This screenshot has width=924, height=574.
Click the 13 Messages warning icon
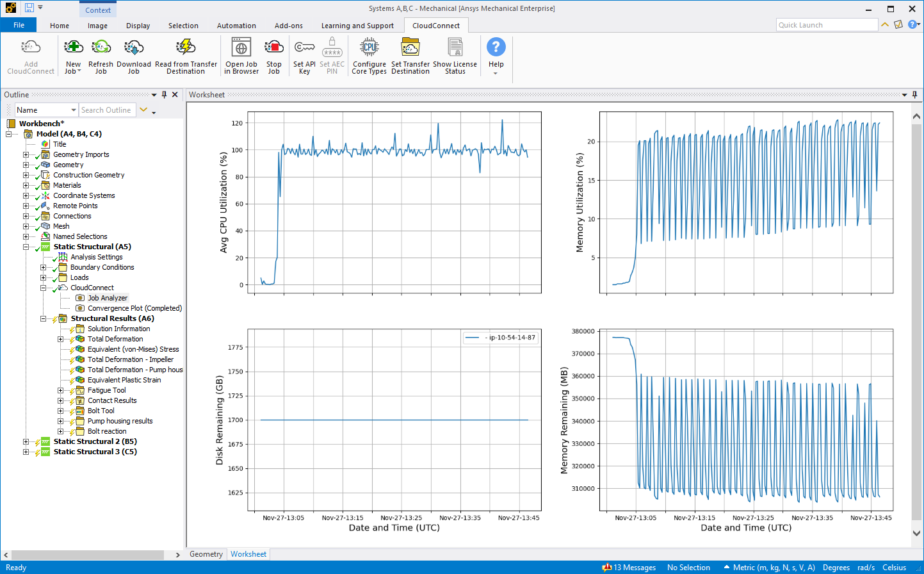[x=607, y=568]
